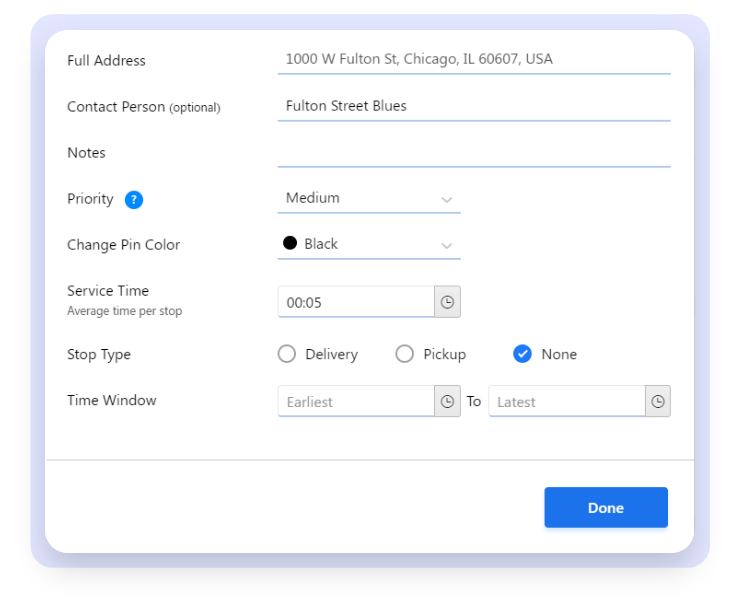Edit the Contact Person field
This screenshot has width=739, height=613.
474,107
